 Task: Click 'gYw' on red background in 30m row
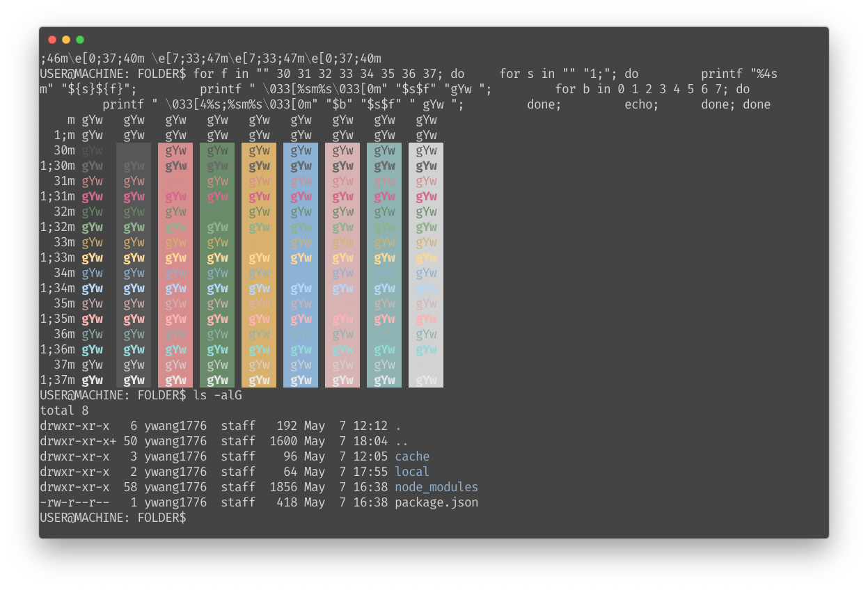pos(175,150)
